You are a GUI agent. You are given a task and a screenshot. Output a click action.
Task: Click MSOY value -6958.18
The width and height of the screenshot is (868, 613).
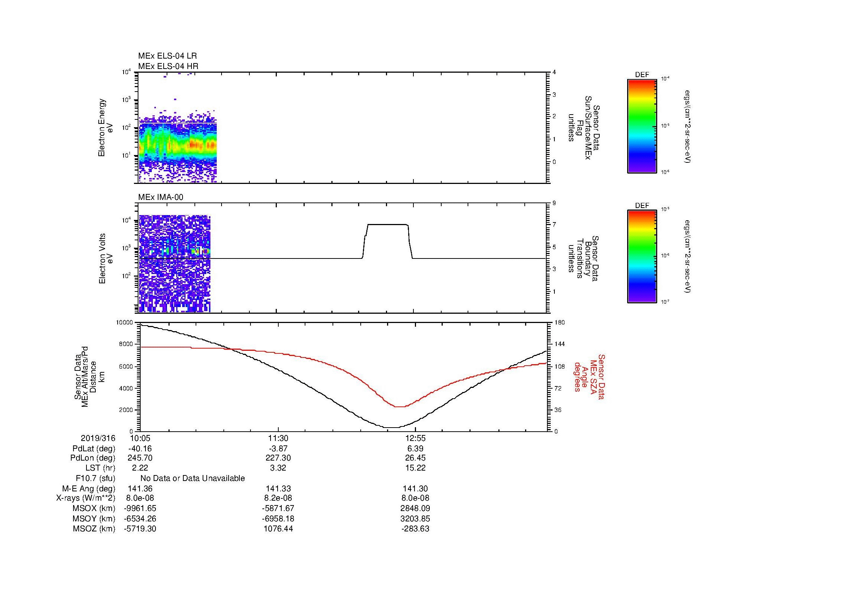(x=278, y=518)
